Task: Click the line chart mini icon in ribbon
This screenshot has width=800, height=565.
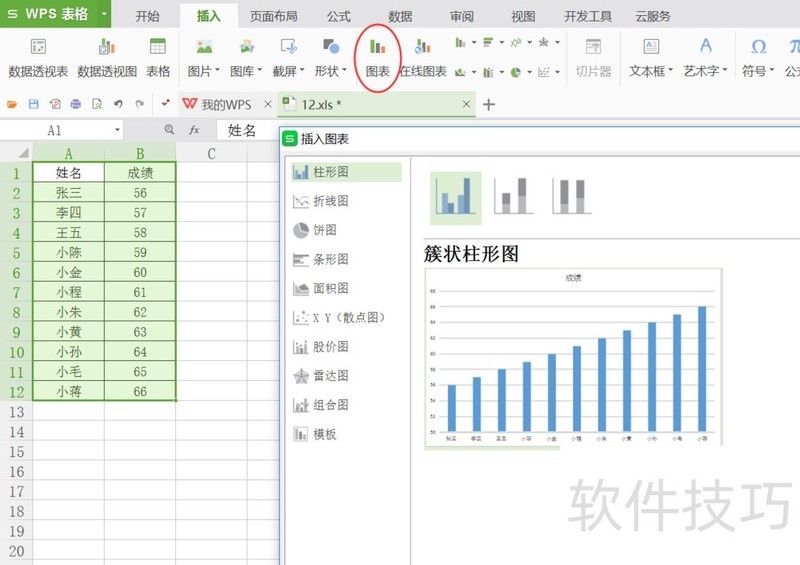Action: pos(516,42)
